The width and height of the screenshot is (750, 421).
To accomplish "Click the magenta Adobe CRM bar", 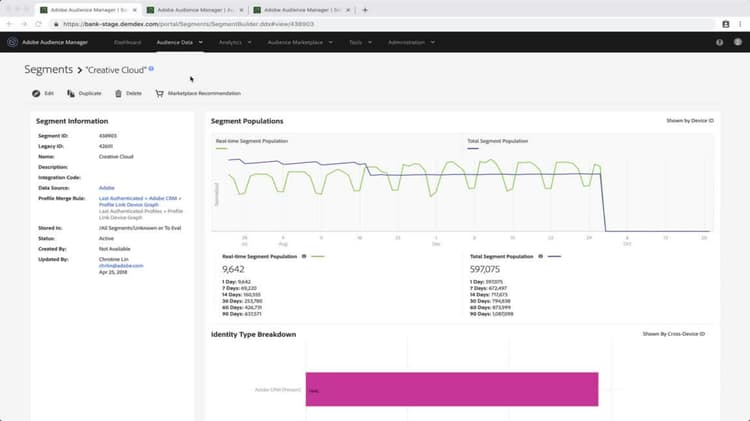I will [452, 389].
